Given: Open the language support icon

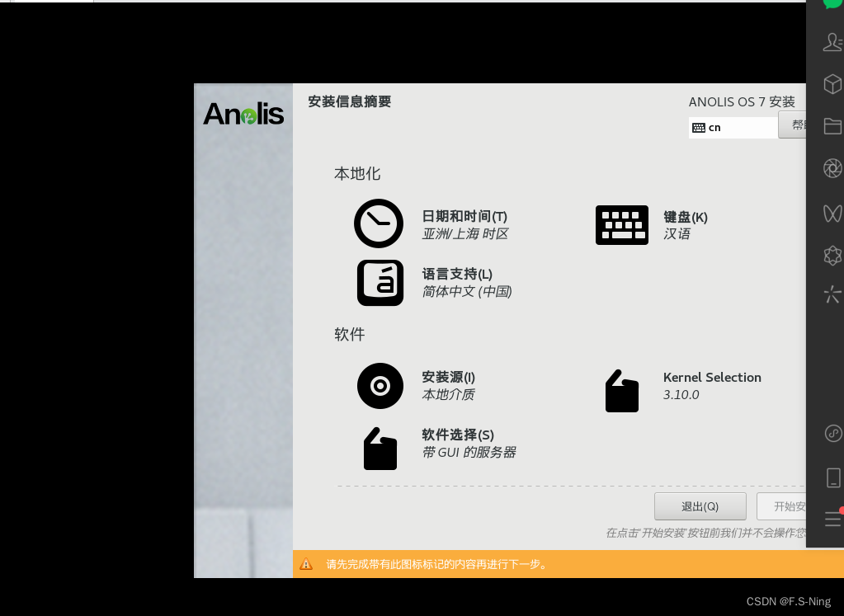Looking at the screenshot, I should click(380, 283).
